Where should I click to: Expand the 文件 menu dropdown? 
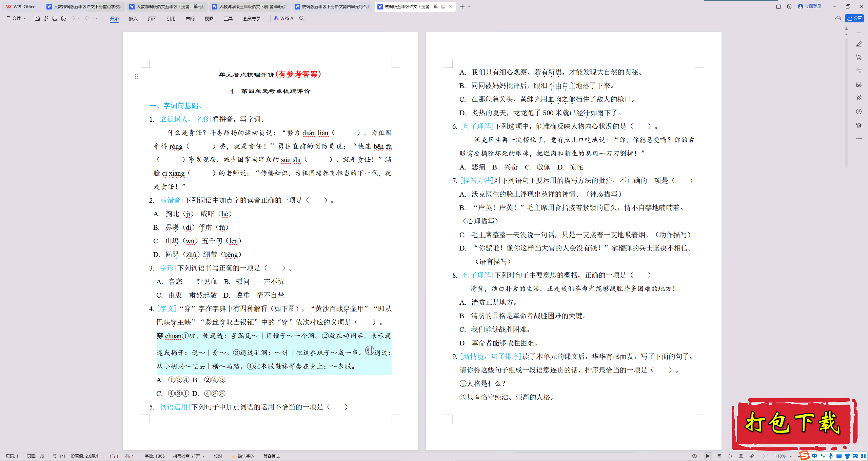[16, 18]
